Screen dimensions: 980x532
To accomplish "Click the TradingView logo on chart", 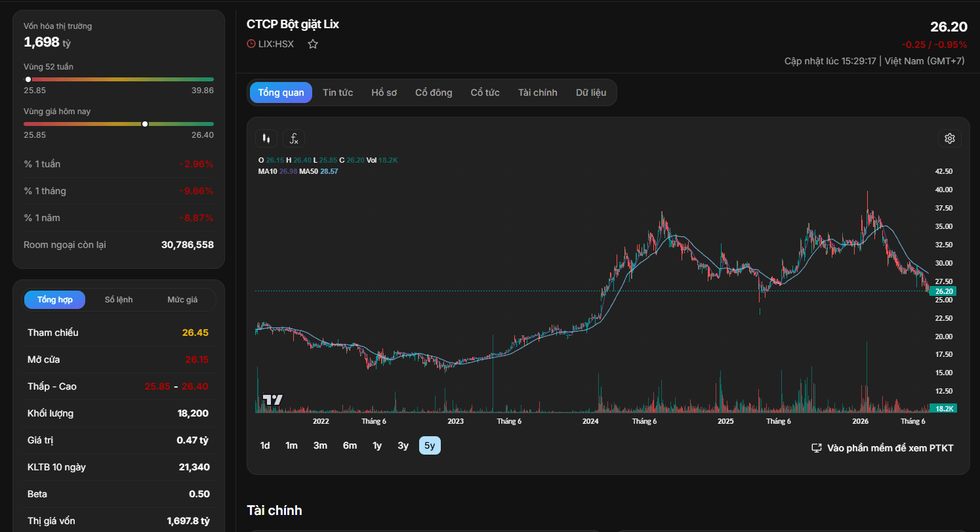I will point(273,399).
